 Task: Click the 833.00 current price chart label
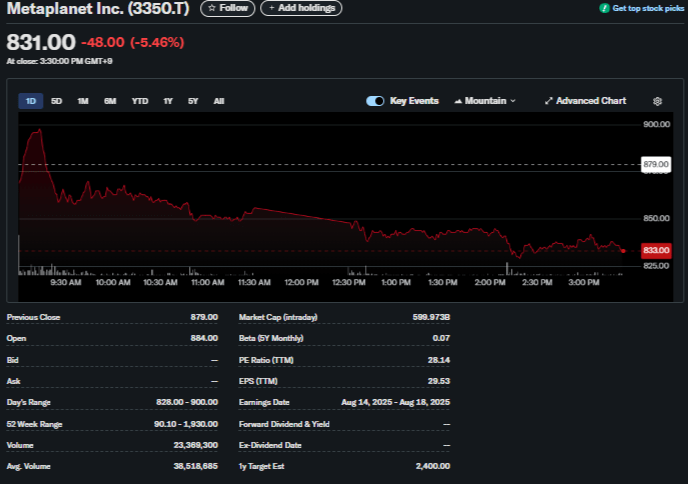656,251
